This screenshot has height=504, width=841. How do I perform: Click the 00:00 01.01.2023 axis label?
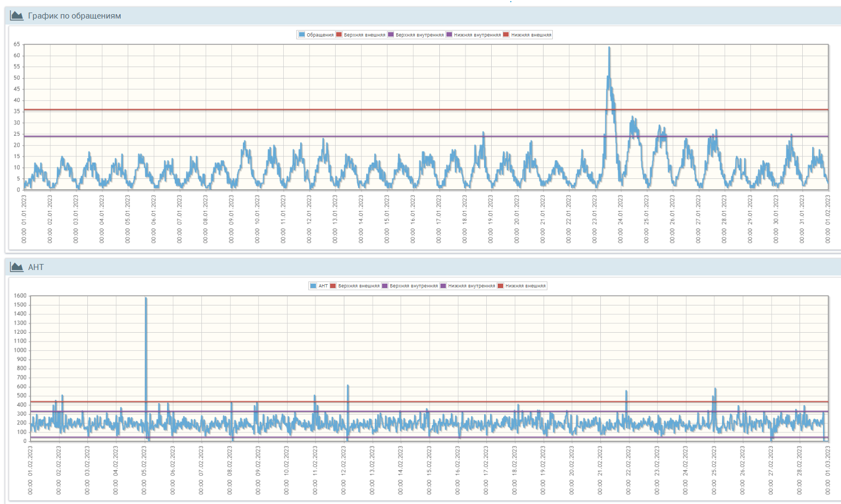tap(24, 219)
